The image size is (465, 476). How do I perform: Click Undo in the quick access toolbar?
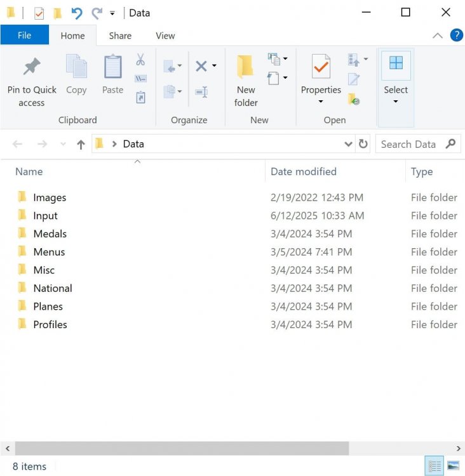click(x=77, y=13)
